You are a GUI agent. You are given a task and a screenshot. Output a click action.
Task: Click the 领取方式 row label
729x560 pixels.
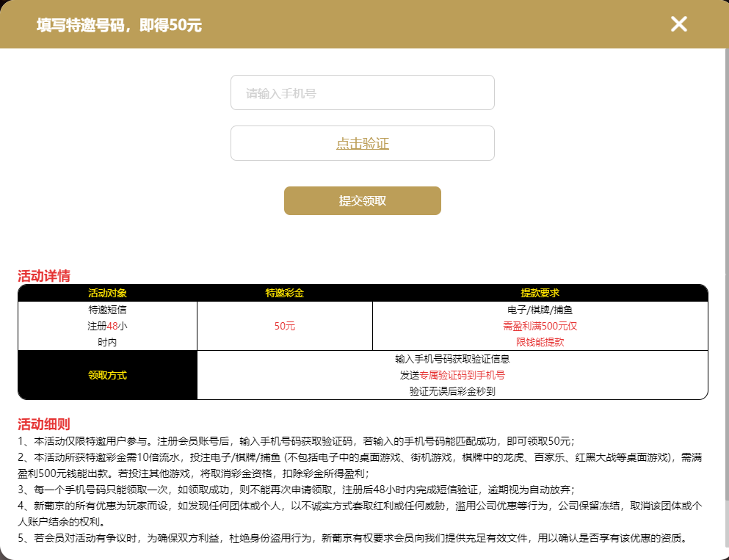(107, 375)
